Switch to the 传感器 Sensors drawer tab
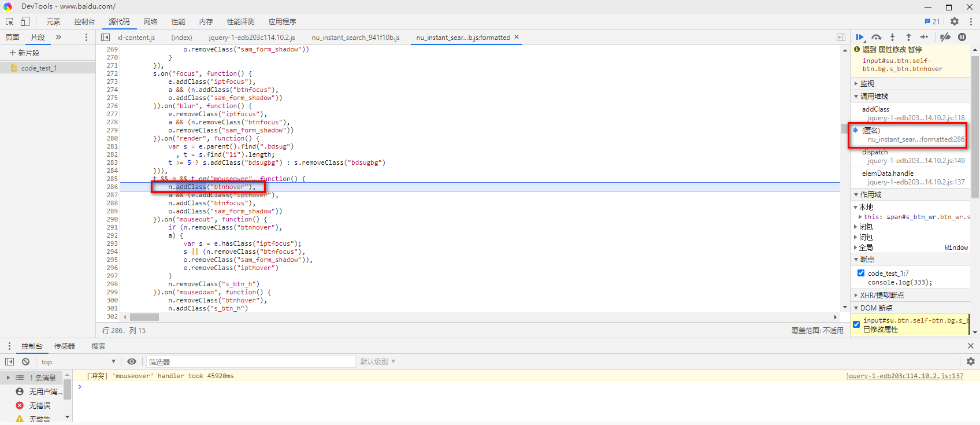Screen dimensions: 980x425 point(64,346)
